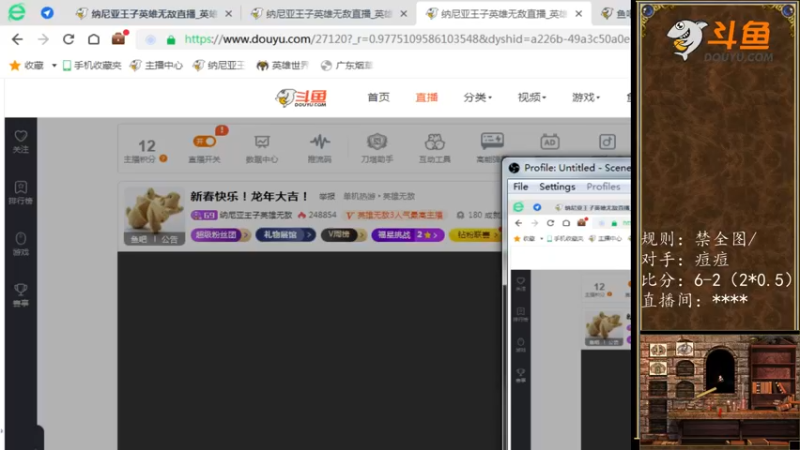Viewport: 800px width, 450px height.
Task: Click the star 收藏 favorites icon
Action: [x=15, y=65]
